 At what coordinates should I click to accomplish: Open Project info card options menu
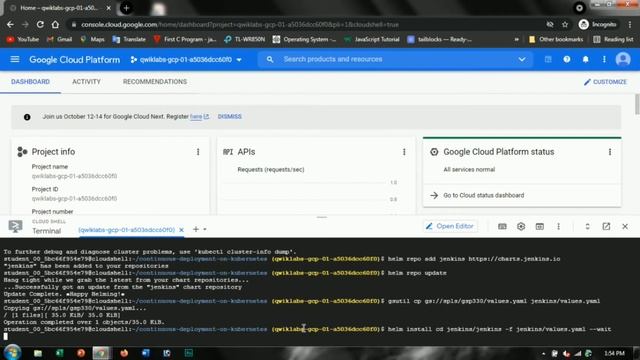pyautogui.click(x=198, y=152)
